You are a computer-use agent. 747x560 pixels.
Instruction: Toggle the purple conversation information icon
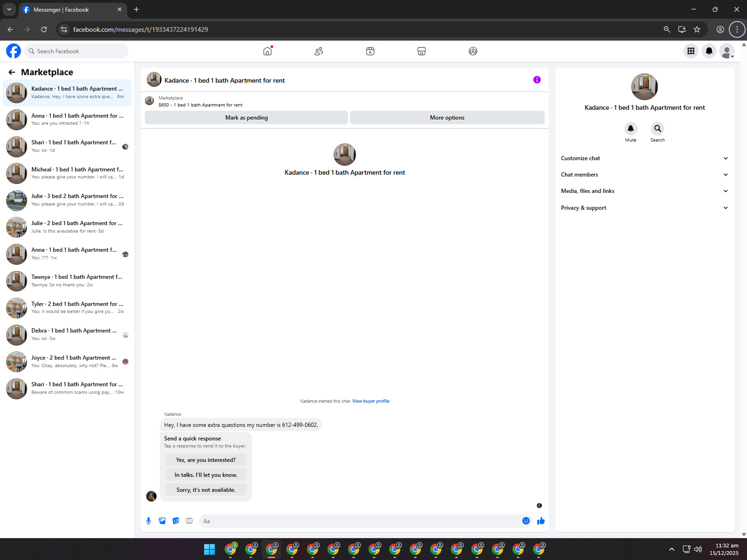537,80
